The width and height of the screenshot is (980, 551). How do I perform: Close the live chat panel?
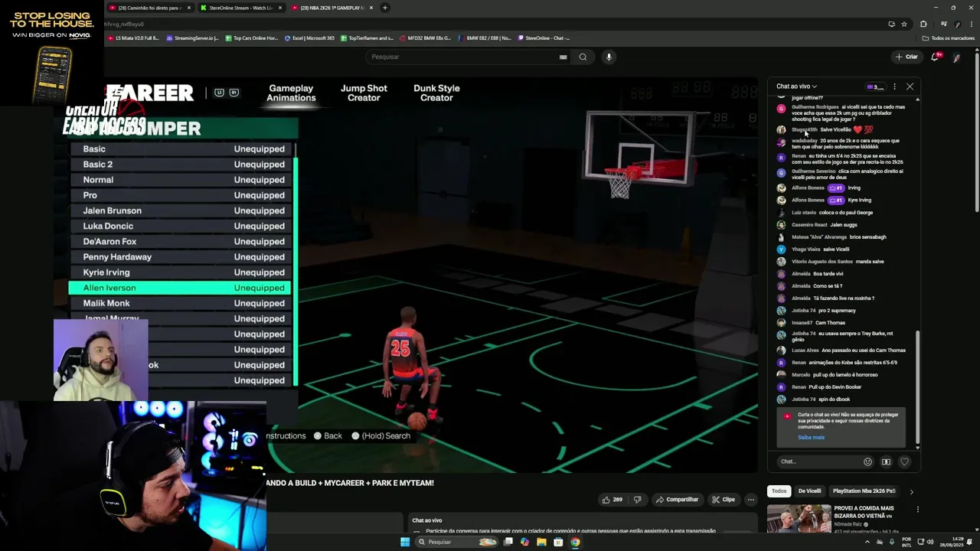coord(910,86)
